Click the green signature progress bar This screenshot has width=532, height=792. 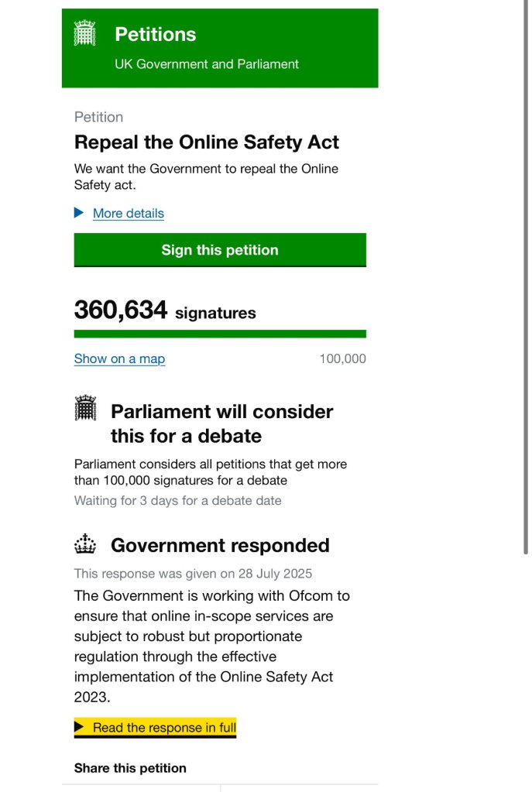click(220, 334)
